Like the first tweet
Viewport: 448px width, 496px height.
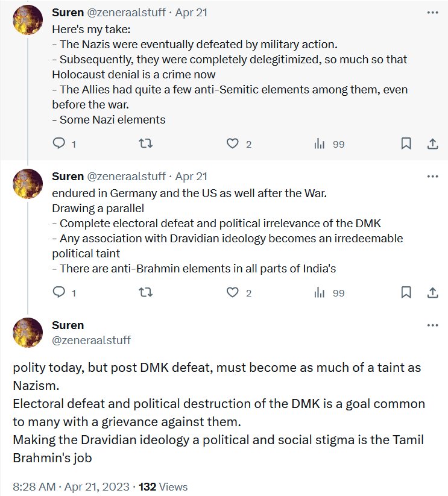(x=233, y=143)
